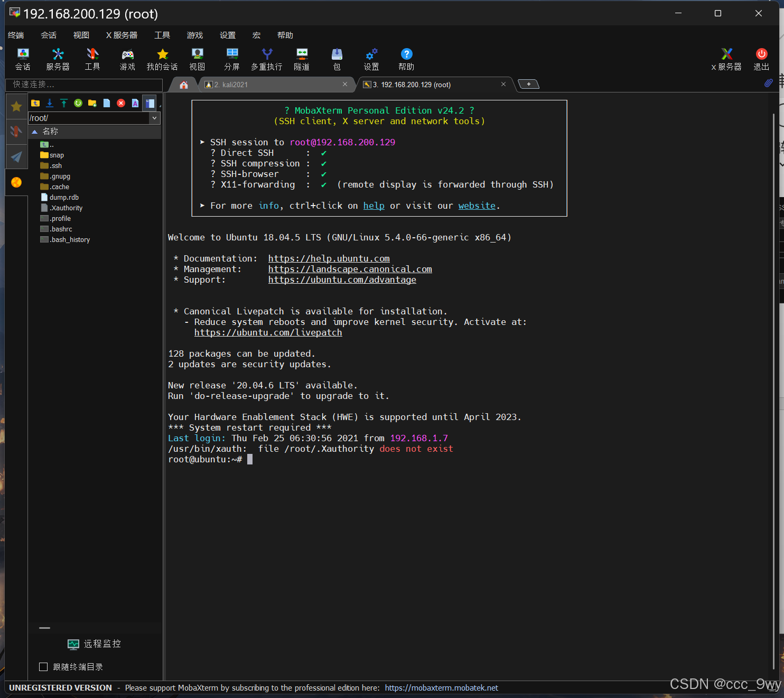
Task: Click the SFTP upload files icon
Action: pyautogui.click(x=64, y=103)
